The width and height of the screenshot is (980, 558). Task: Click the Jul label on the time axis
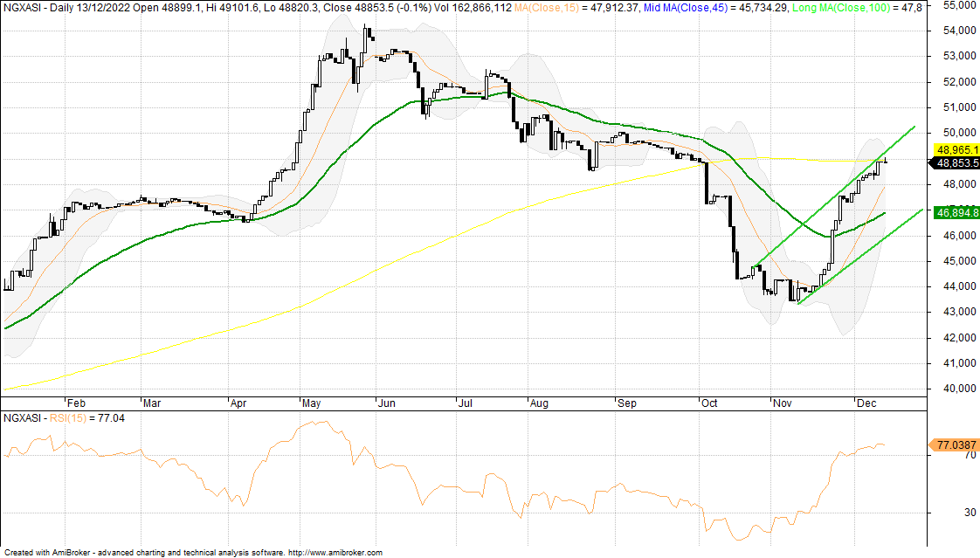coord(465,403)
